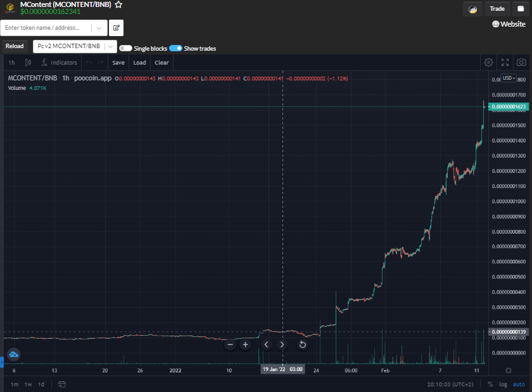This screenshot has width=532, height=392.
Task: Open chart settings via the gear icon
Action: coord(488,63)
